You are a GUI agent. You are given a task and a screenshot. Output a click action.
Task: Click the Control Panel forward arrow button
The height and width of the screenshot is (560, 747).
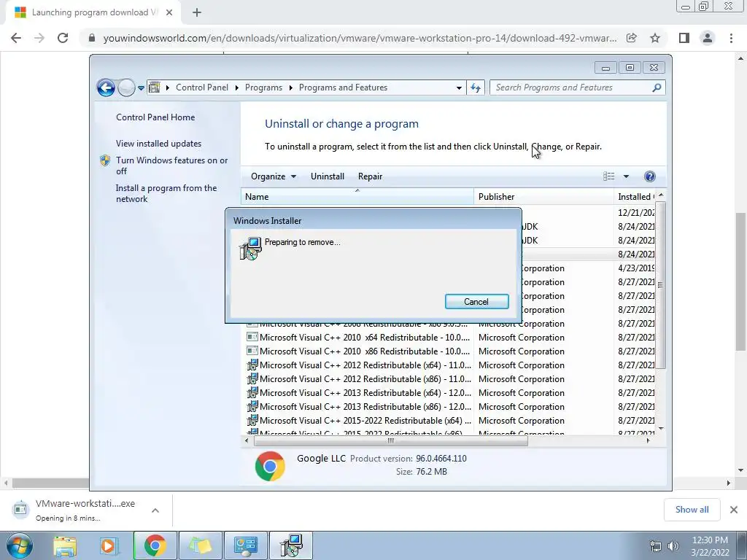[126, 87]
